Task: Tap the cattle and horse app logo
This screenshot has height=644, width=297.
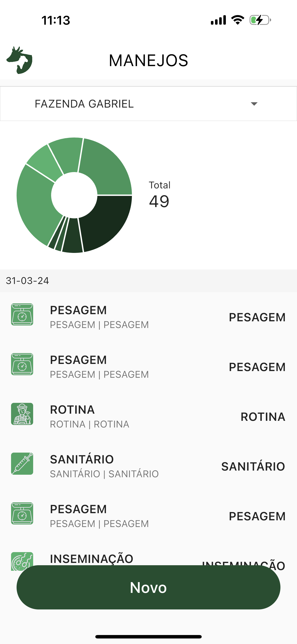Action: click(20, 60)
